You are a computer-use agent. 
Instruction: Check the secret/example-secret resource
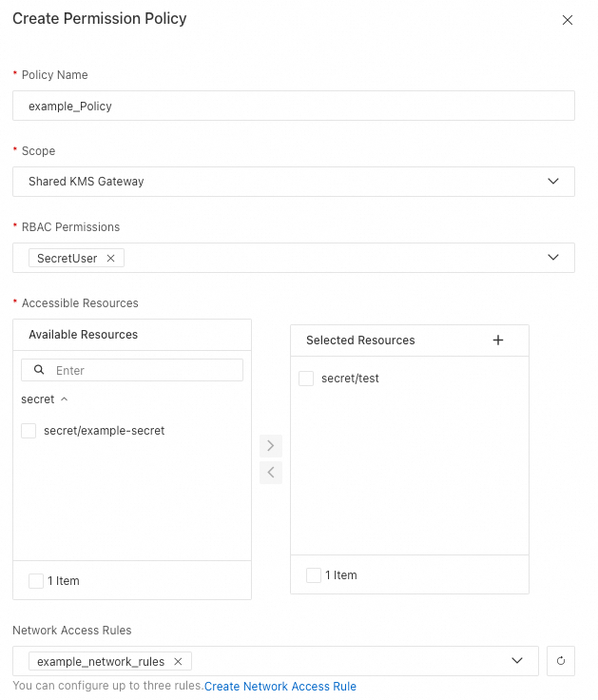(x=29, y=431)
